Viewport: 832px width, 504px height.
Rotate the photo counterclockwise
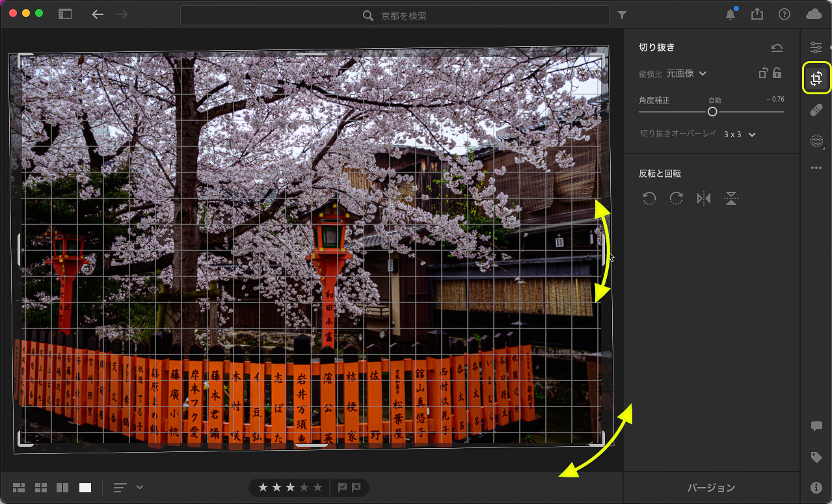649,198
